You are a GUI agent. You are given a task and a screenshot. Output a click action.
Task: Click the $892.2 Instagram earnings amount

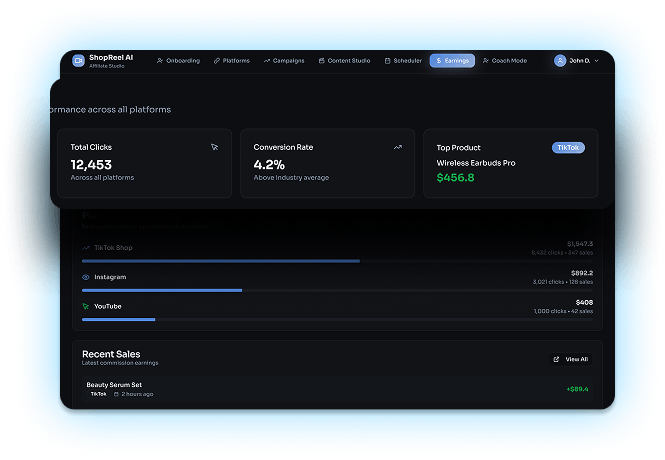point(582,273)
